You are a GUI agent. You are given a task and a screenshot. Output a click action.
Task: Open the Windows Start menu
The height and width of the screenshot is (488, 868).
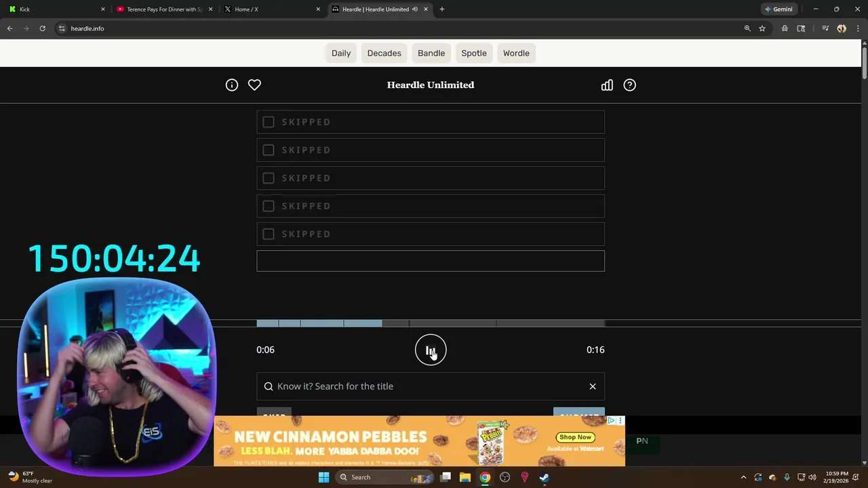[x=324, y=477]
